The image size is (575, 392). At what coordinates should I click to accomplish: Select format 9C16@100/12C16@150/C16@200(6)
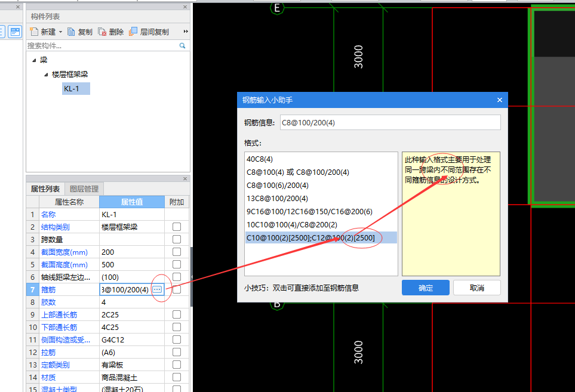click(x=321, y=212)
